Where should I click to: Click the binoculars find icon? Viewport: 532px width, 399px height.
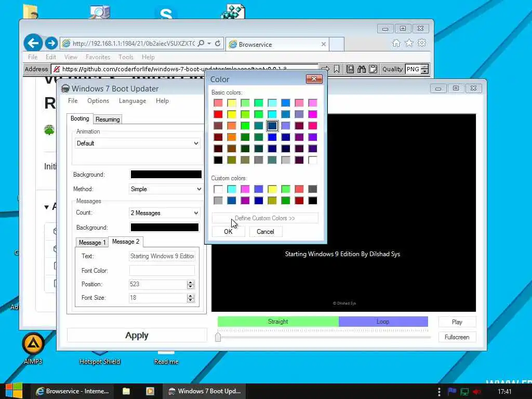point(362,69)
